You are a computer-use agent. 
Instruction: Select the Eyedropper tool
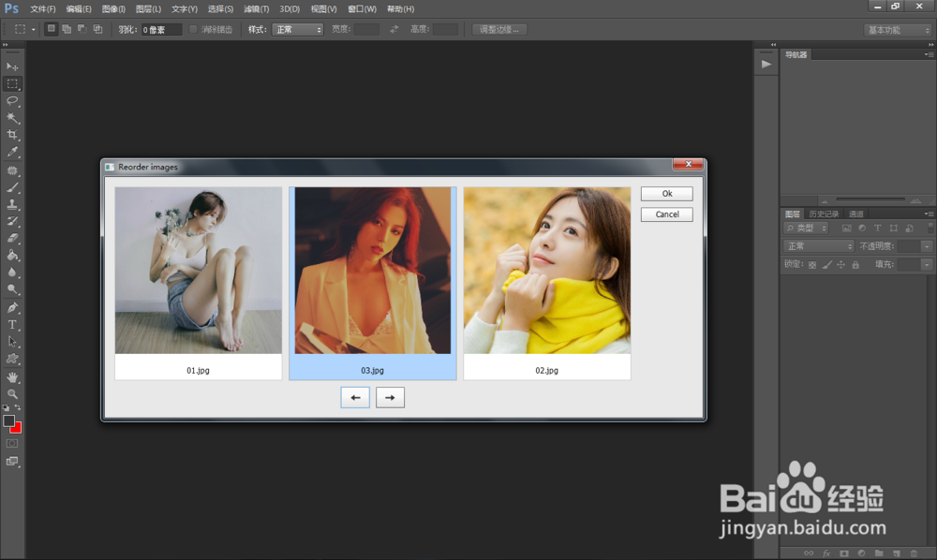[x=12, y=153]
